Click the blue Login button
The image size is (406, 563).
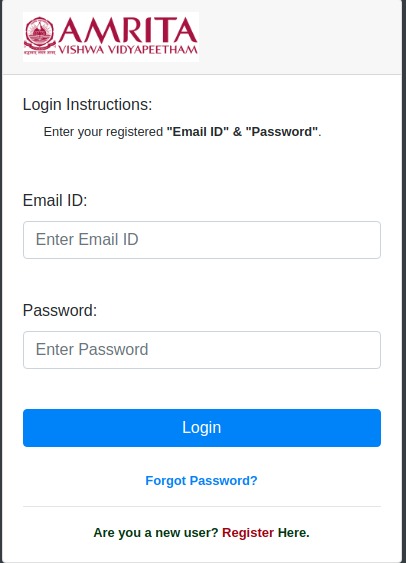point(202,428)
